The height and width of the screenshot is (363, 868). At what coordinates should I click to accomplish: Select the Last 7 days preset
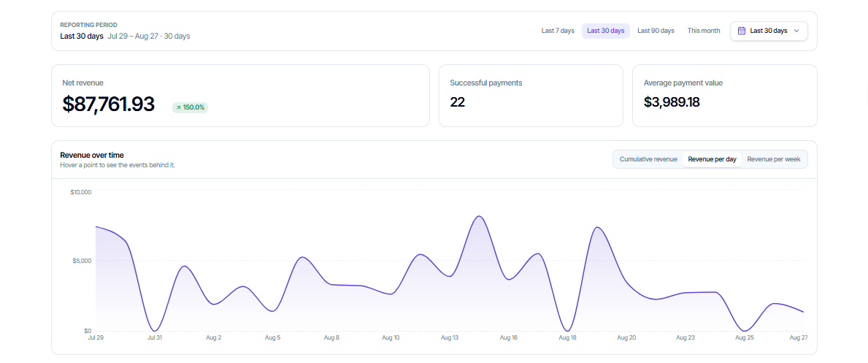tap(558, 31)
